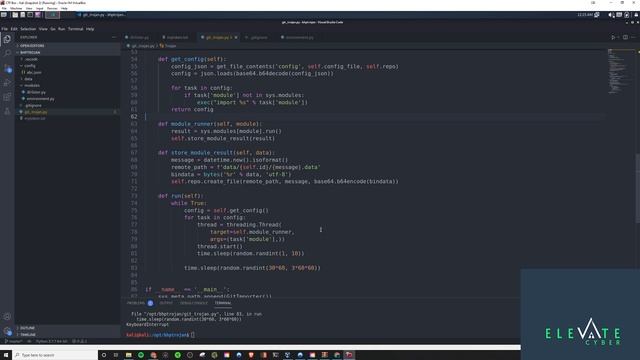640x360 pixels.
Task: Click the Windows Start button
Action: pos(6,355)
